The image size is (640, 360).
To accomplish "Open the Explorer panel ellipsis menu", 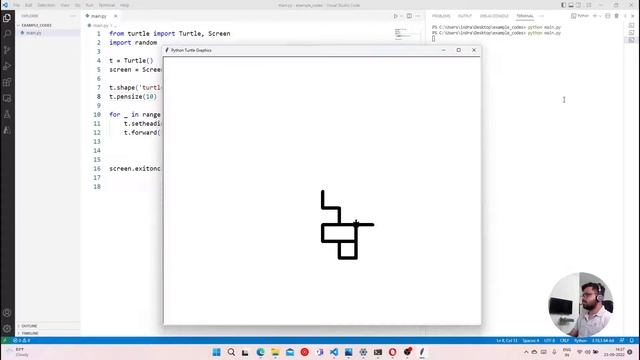I will [x=73, y=16].
